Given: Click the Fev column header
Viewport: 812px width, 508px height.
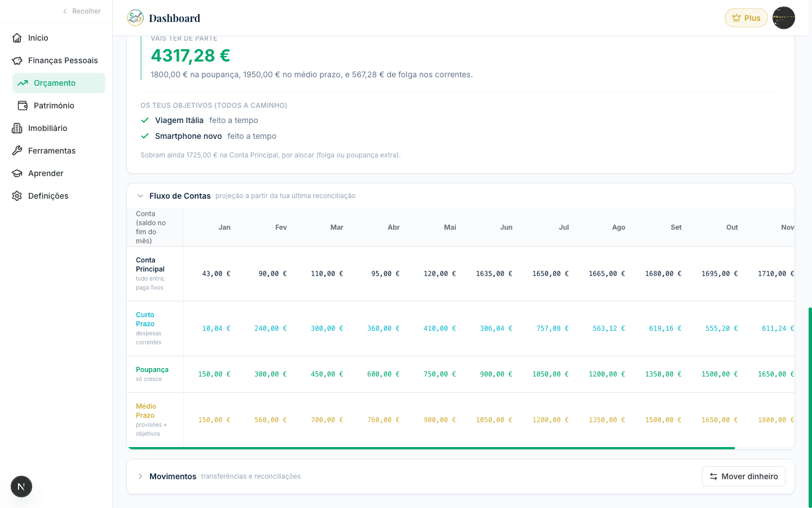Looking at the screenshot, I should (281, 227).
